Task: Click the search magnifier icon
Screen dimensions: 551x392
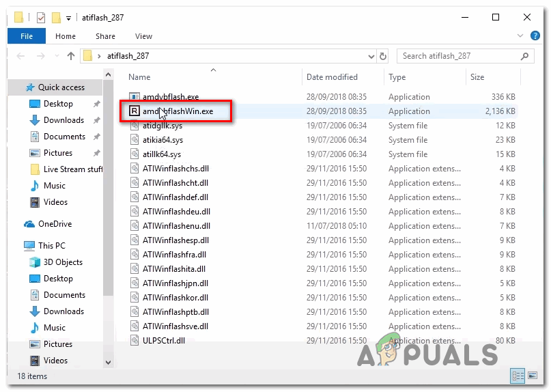Action: click(x=524, y=56)
